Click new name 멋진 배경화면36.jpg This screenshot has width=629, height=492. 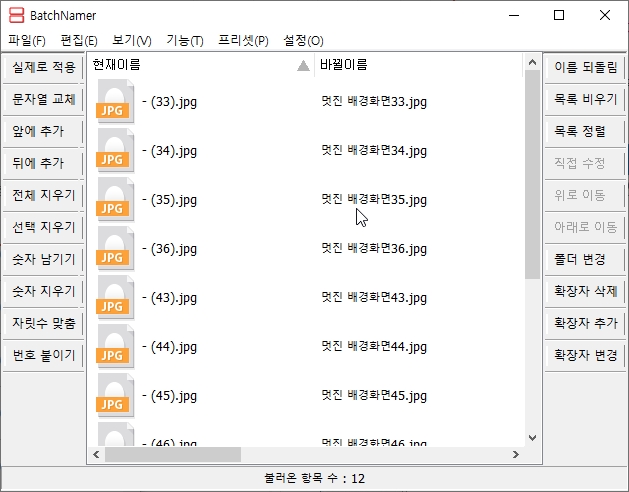click(374, 249)
